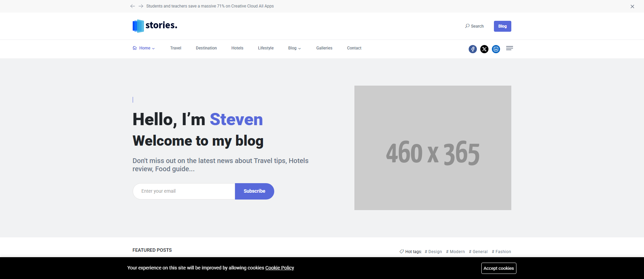The image size is (644, 279).
Task: Click the Blog button in header
Action: point(502,26)
